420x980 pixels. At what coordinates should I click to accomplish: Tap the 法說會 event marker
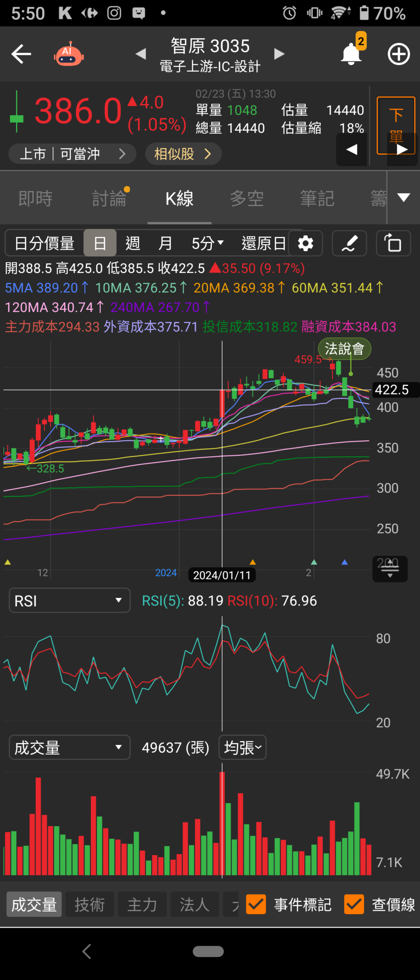click(x=344, y=348)
